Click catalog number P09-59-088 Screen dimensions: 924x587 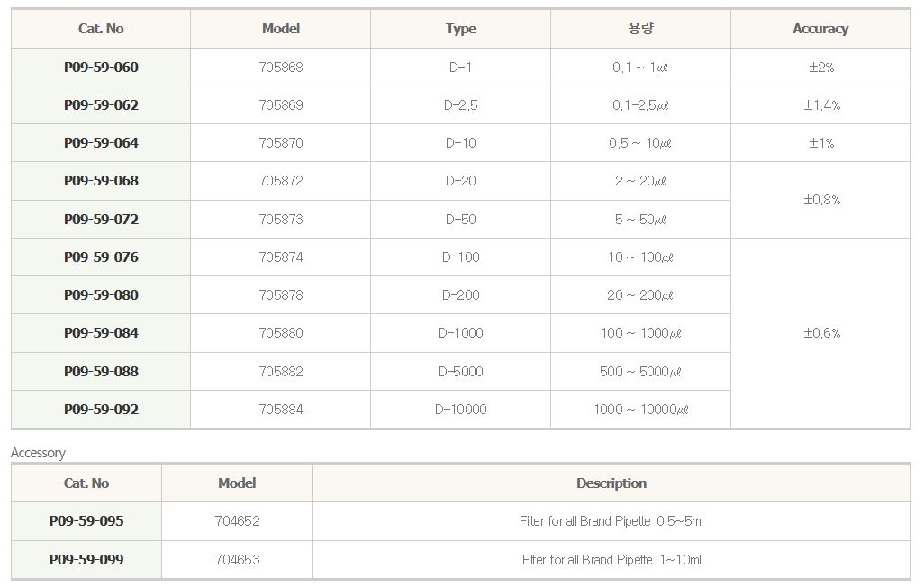pyautogui.click(x=101, y=372)
